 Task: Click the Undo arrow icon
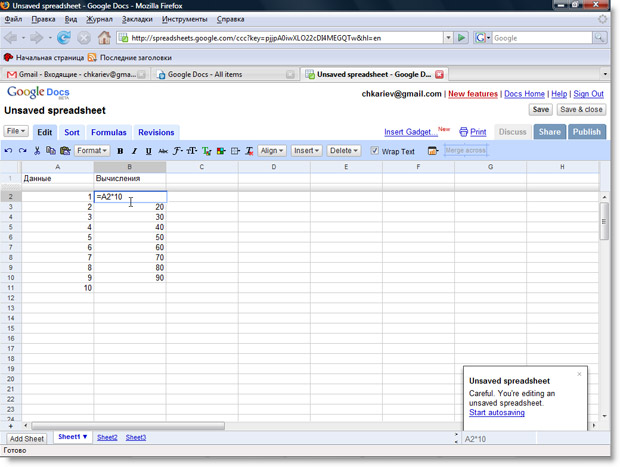click(8, 151)
